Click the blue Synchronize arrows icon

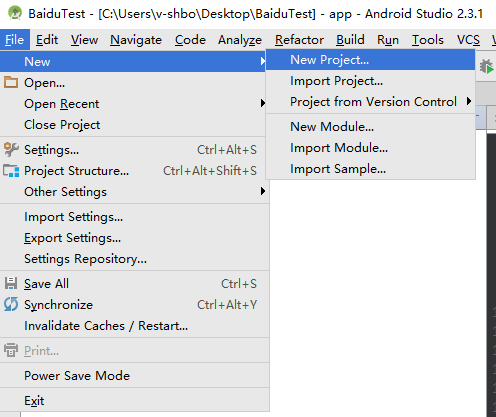pos(11,304)
